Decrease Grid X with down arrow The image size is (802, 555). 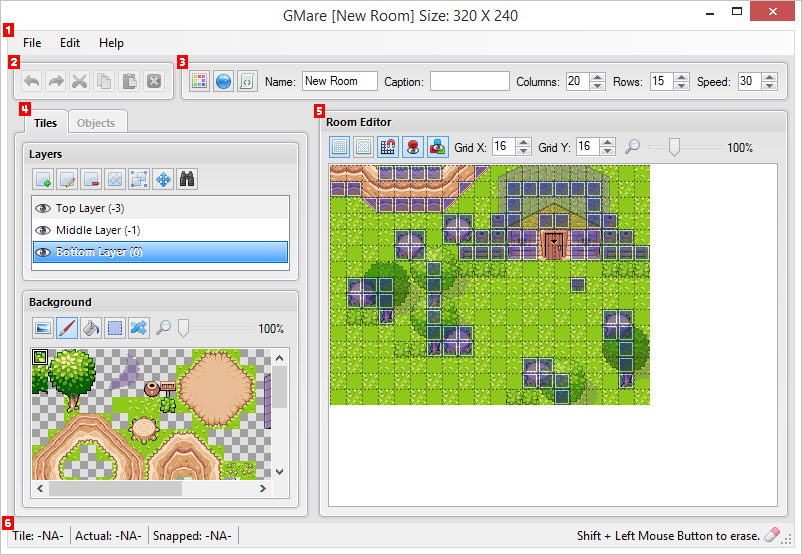pyautogui.click(x=523, y=151)
